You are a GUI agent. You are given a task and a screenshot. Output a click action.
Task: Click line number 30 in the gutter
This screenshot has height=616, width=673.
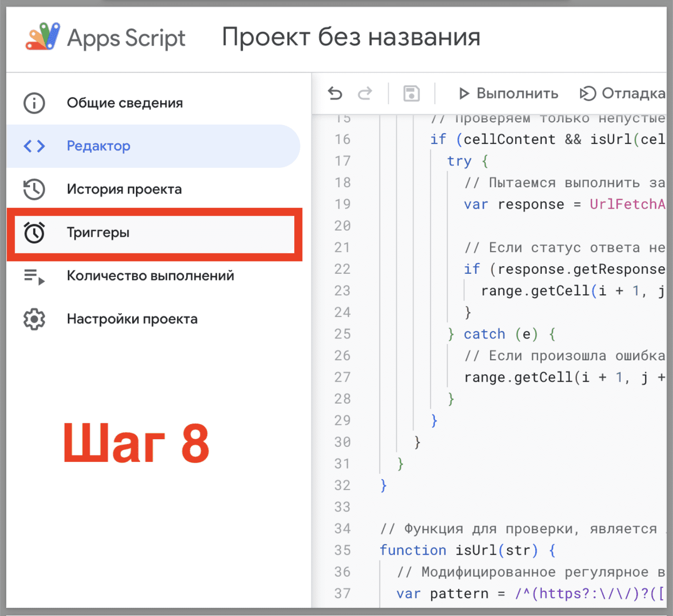pos(342,443)
